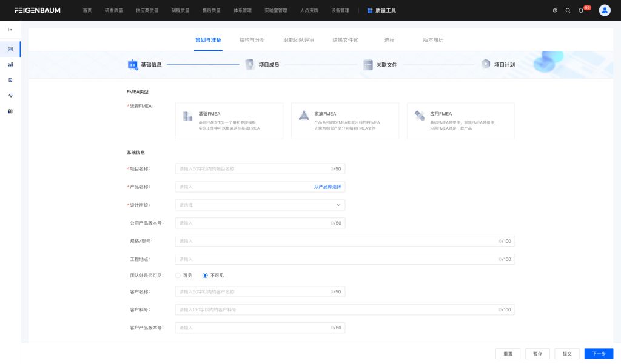Focus the 项目名称 input field
This screenshot has height=364, width=621.
point(260,169)
